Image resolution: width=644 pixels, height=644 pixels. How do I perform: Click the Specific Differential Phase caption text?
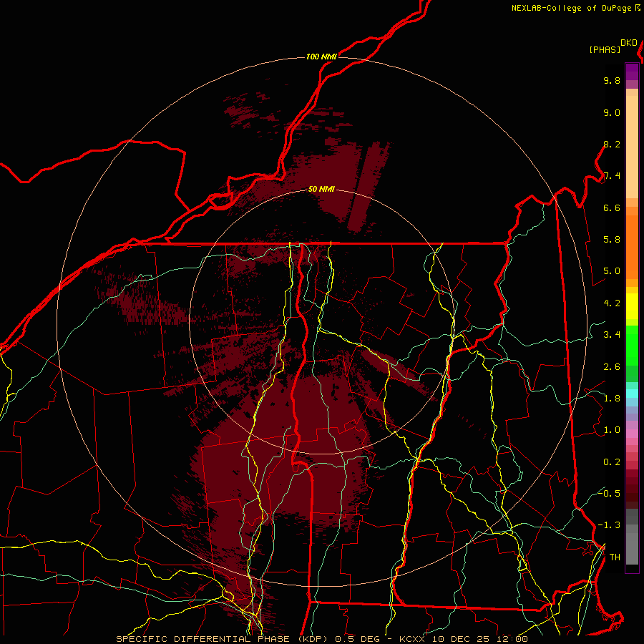[322, 639]
